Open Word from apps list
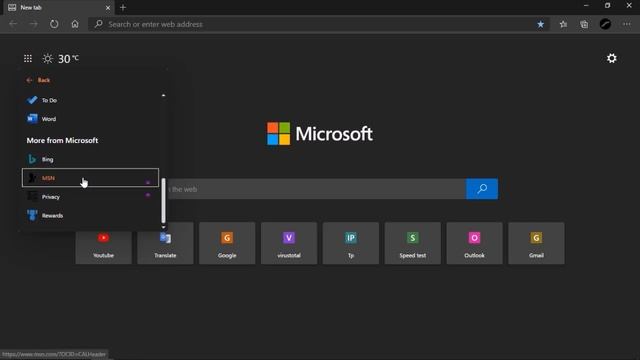The height and width of the screenshot is (360, 640). [x=90, y=119]
